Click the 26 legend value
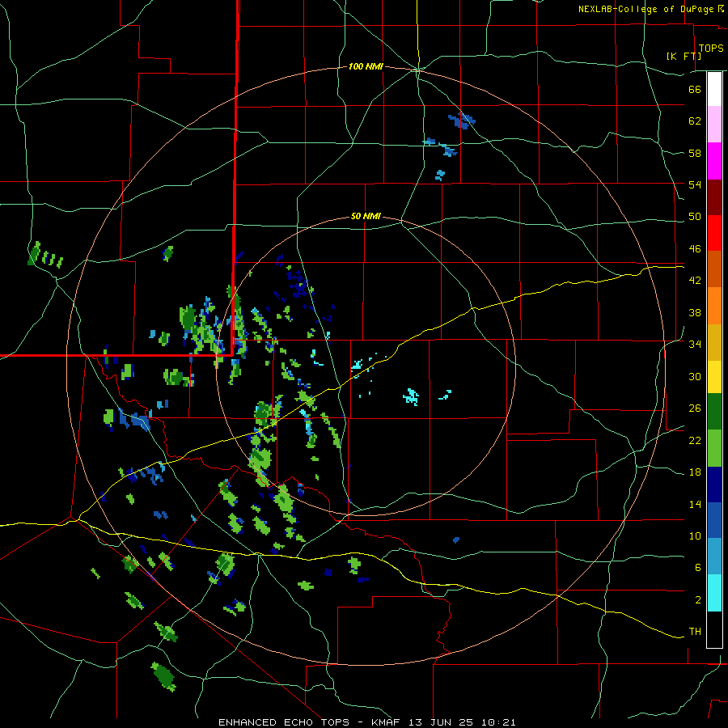The height and width of the screenshot is (728, 728). pyautogui.click(x=695, y=408)
